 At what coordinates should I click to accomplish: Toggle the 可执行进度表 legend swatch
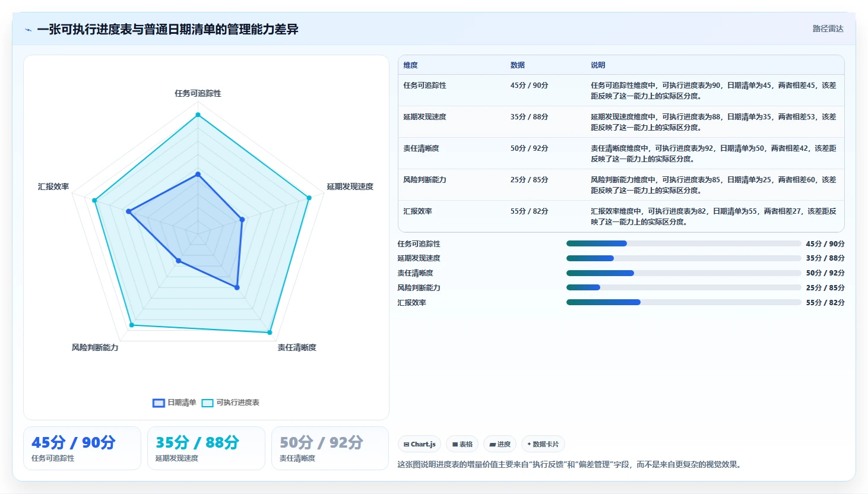[x=207, y=403]
